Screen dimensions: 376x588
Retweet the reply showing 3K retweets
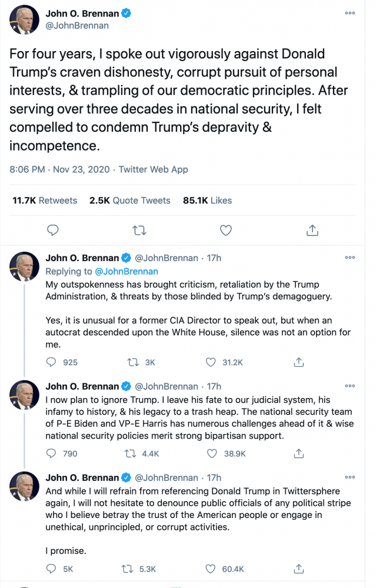pyautogui.click(x=132, y=362)
